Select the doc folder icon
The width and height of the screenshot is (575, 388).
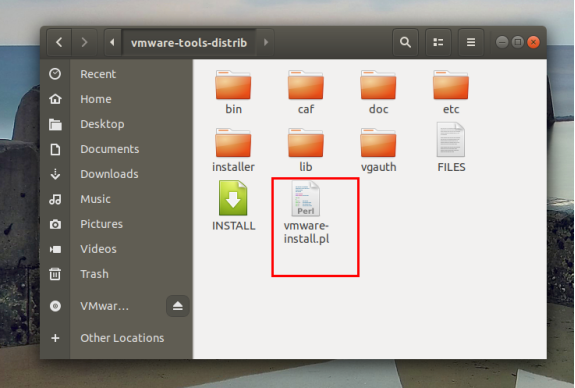coord(378,85)
